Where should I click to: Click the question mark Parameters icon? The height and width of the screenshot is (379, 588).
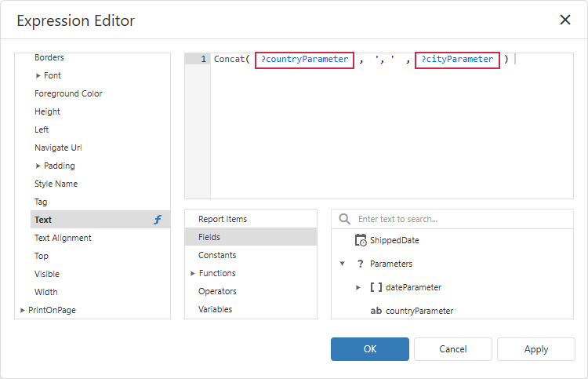coord(361,264)
